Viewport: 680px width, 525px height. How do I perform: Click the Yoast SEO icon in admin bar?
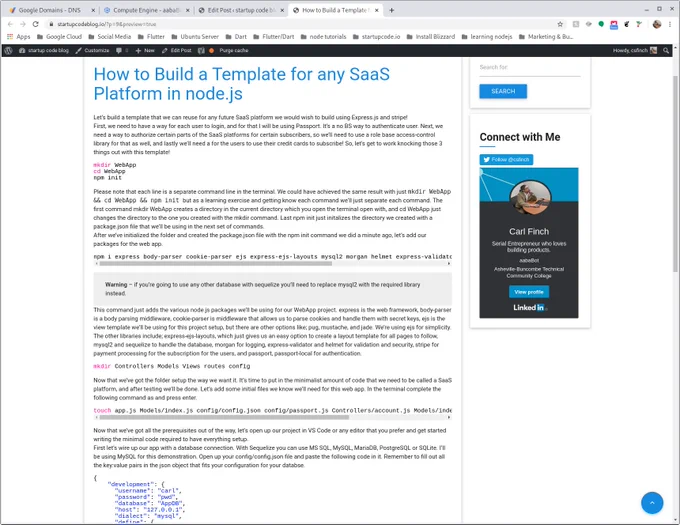tap(201, 51)
